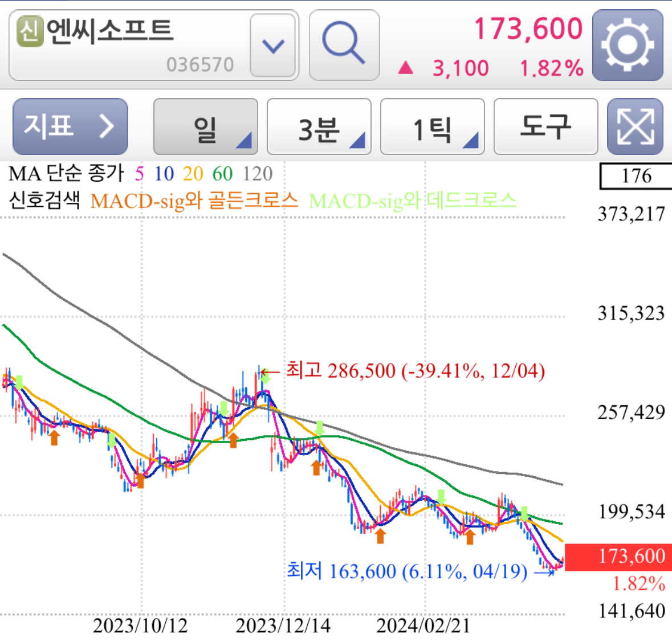
Task: Click MACD-sig와 데드크로스 signal label
Action: coord(413,201)
